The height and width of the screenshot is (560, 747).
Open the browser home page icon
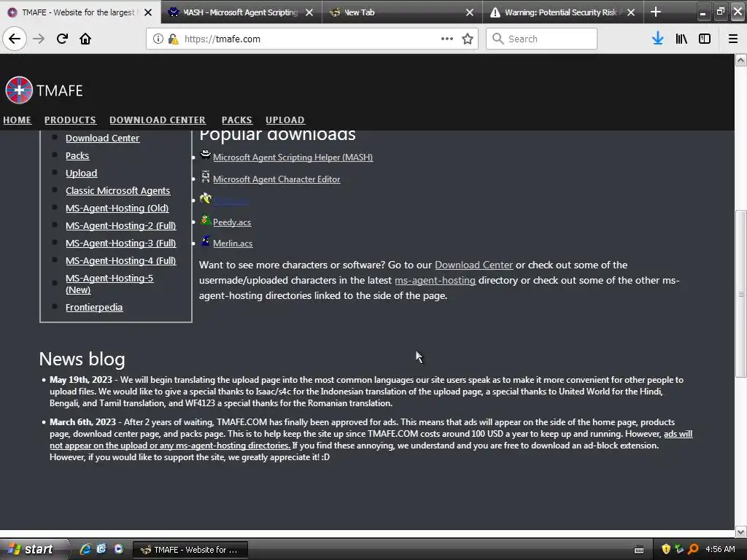[85, 39]
